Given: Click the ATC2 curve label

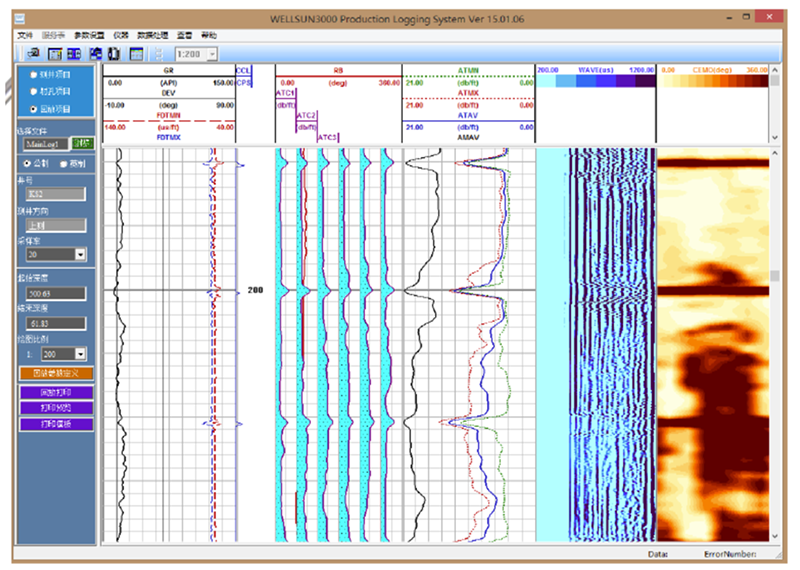Looking at the screenshot, I should (306, 115).
